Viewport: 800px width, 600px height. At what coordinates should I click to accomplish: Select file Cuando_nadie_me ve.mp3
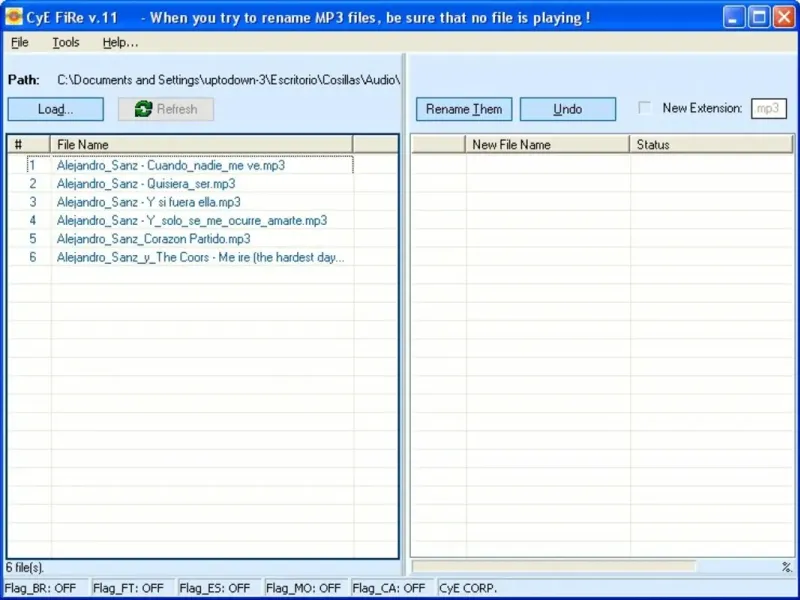(170, 165)
